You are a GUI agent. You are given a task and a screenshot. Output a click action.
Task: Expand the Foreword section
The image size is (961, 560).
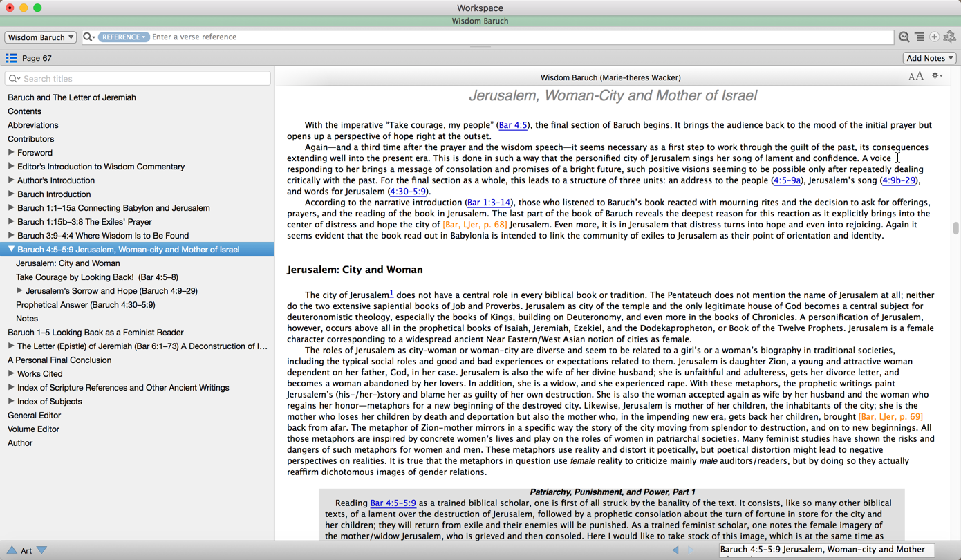point(11,152)
